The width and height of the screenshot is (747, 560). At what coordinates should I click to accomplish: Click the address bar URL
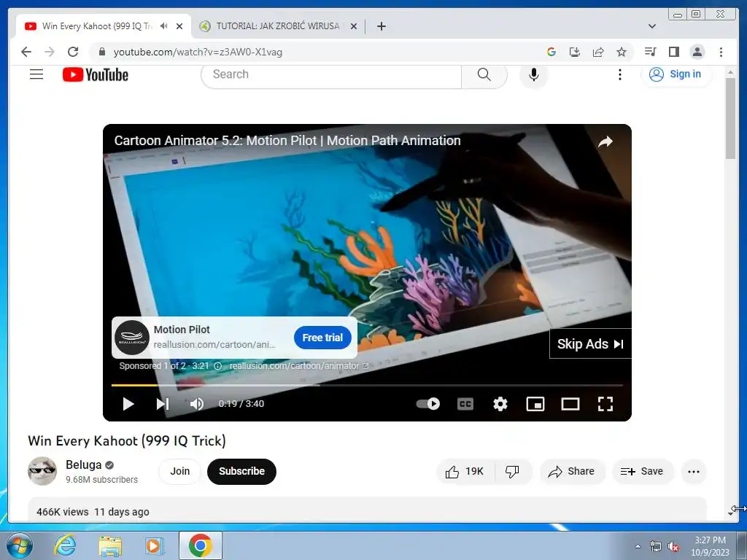[x=198, y=52]
